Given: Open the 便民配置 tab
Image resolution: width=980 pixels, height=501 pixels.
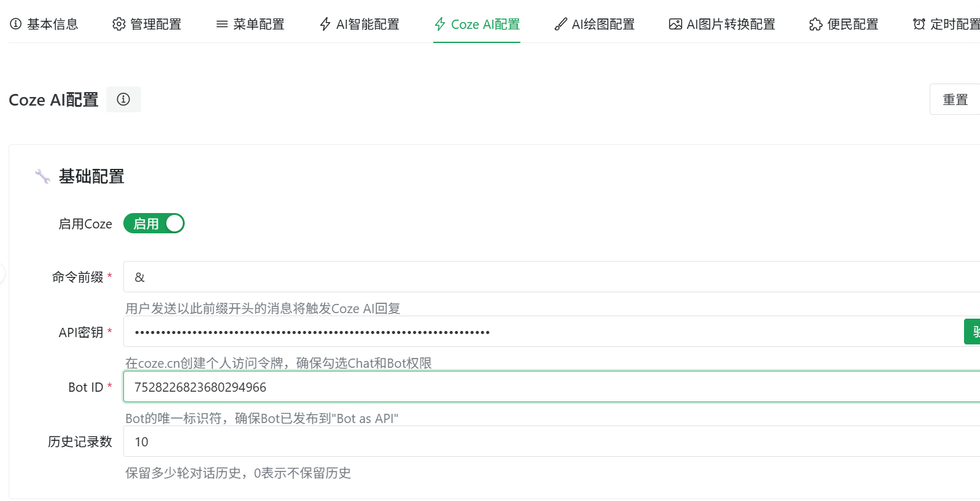Looking at the screenshot, I should [844, 24].
